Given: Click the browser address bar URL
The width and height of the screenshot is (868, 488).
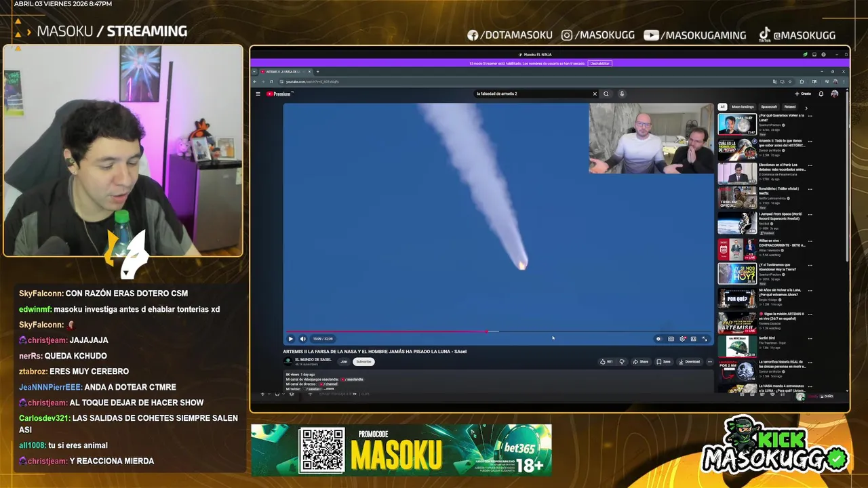Looking at the screenshot, I should [x=312, y=81].
